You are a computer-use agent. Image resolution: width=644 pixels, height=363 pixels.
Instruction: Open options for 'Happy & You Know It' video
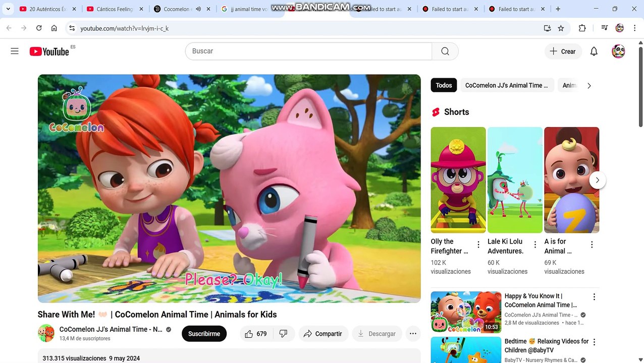[594, 297]
